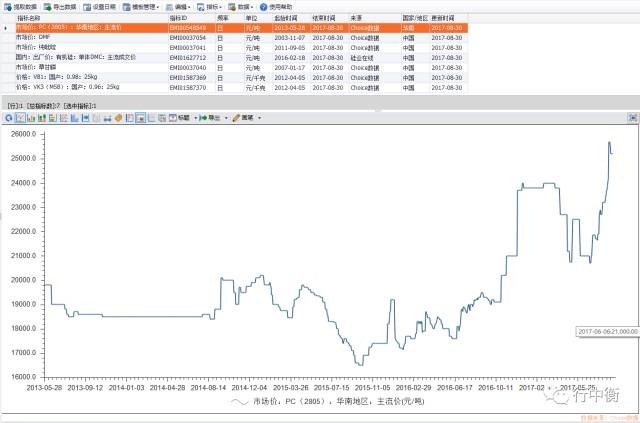
Task: Open the 设置日期 date settings
Action: tap(99, 7)
